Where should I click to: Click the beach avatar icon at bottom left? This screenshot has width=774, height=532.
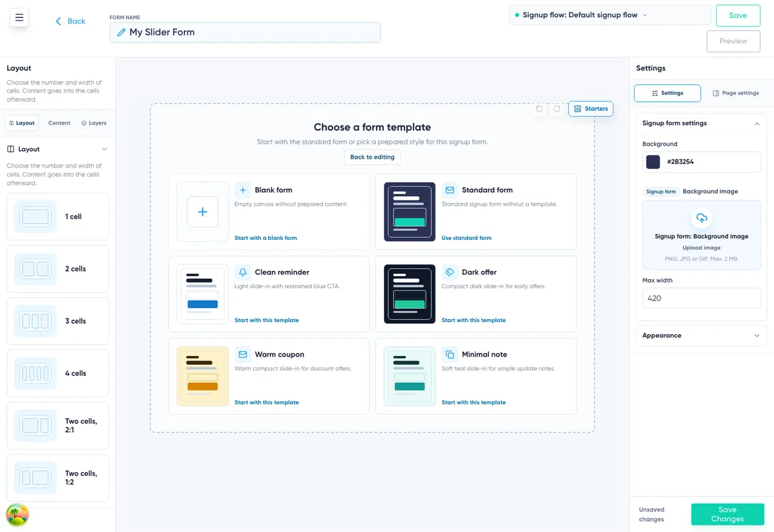coord(17,515)
